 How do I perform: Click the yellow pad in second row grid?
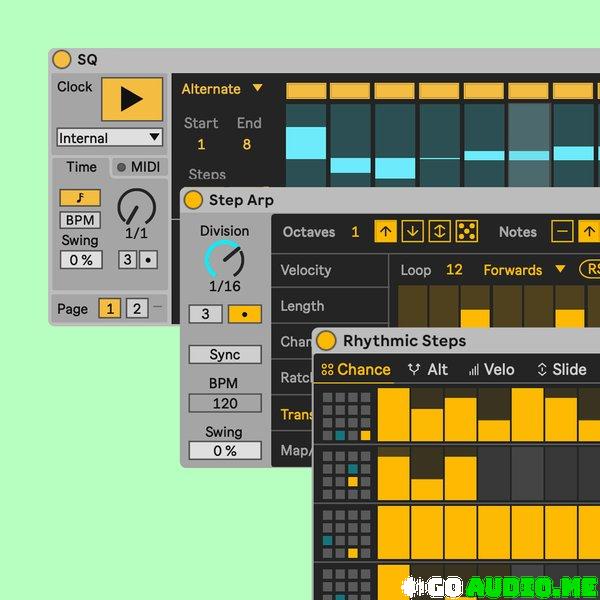[353, 481]
